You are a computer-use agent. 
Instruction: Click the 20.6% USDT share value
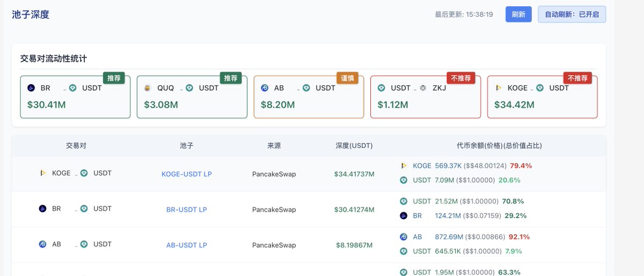pyautogui.click(x=509, y=180)
